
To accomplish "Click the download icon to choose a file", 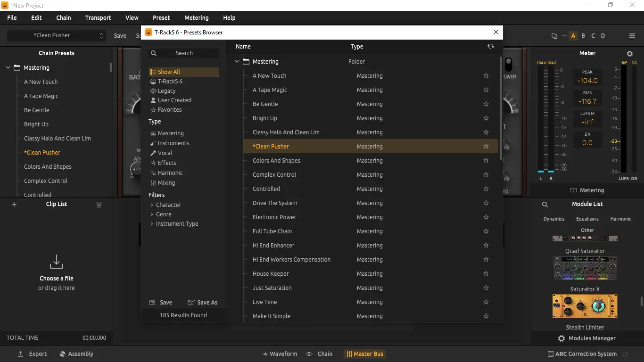I will [x=57, y=262].
